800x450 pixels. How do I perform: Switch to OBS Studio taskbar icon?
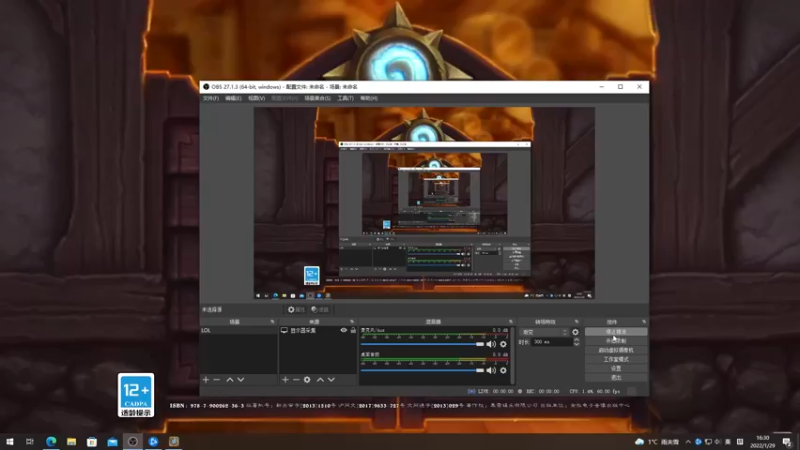coord(133,441)
